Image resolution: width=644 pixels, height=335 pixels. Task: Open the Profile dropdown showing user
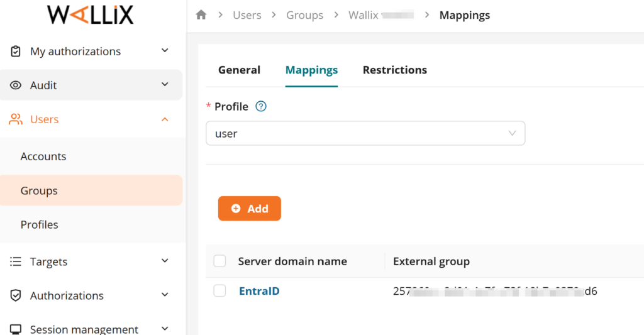tap(365, 133)
